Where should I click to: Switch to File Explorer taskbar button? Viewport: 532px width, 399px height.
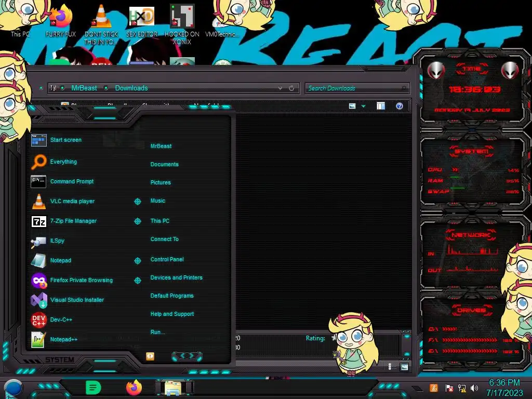tap(174, 388)
